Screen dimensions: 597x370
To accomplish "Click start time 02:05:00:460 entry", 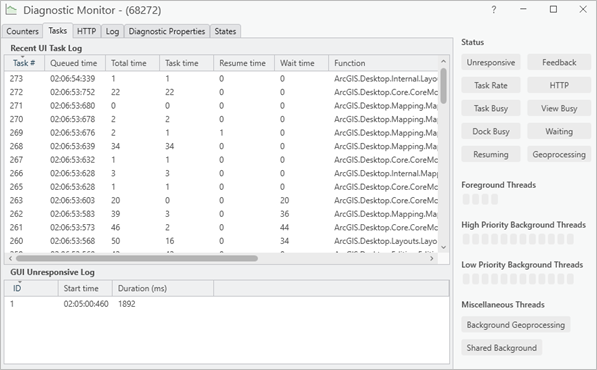I will tap(86, 304).
